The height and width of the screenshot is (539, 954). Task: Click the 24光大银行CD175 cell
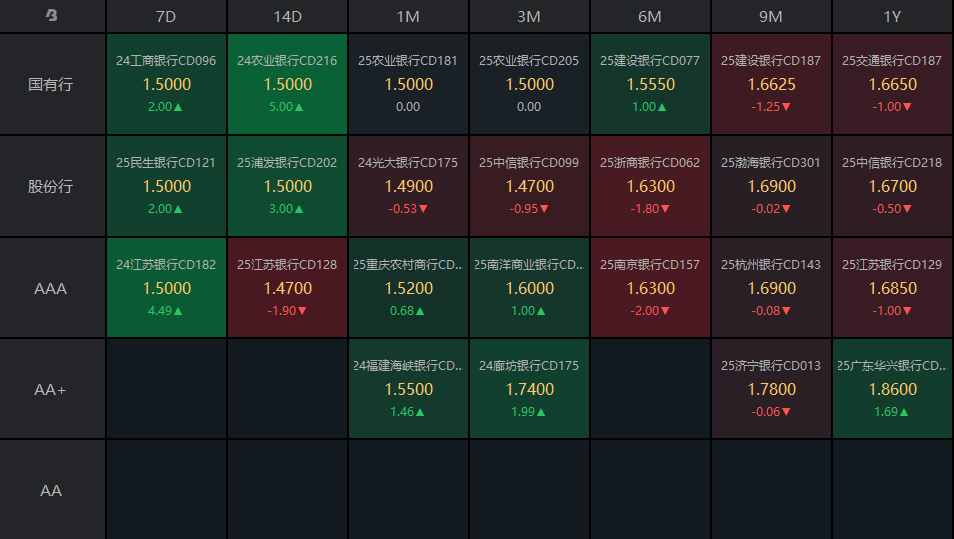[x=408, y=186]
